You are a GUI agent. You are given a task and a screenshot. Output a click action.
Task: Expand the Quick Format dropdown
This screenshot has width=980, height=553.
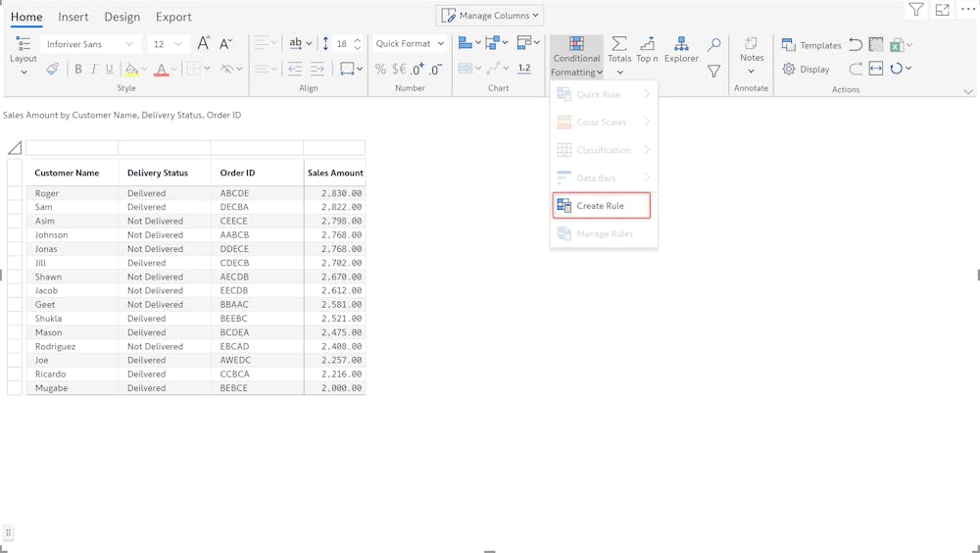click(410, 43)
